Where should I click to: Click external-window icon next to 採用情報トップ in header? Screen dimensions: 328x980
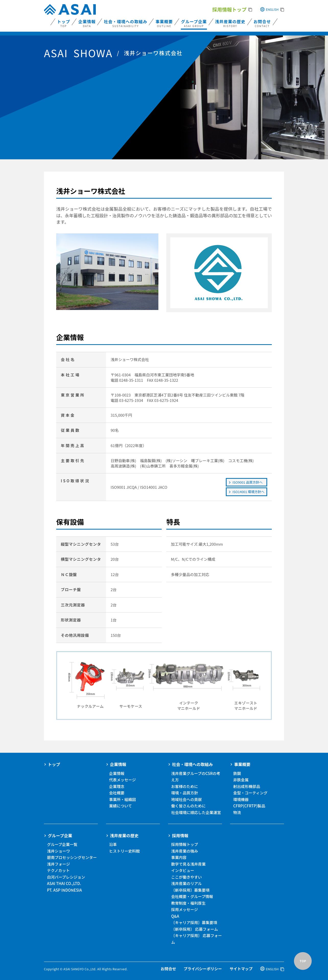[250, 10]
